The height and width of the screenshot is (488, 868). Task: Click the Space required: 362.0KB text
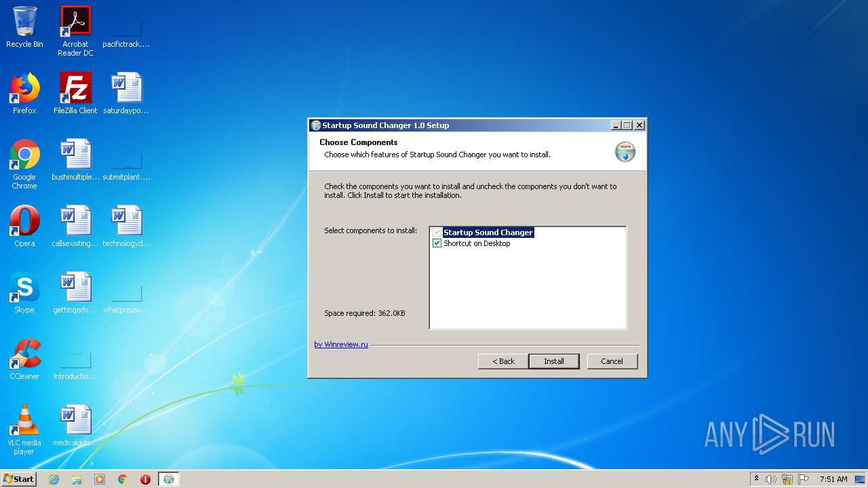[365, 313]
